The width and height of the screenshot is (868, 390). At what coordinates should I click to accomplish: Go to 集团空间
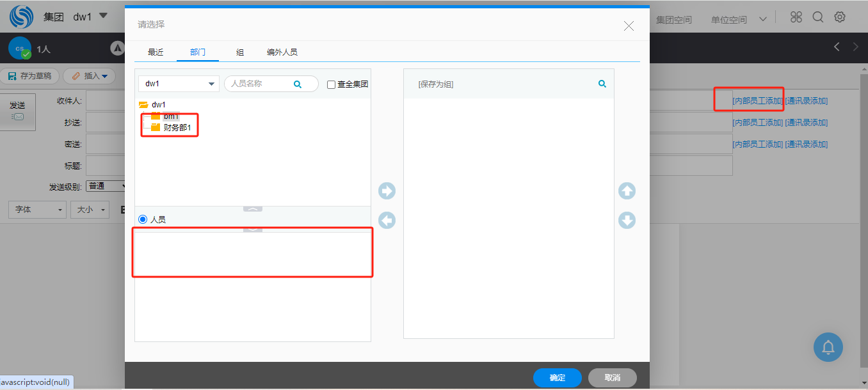(674, 19)
